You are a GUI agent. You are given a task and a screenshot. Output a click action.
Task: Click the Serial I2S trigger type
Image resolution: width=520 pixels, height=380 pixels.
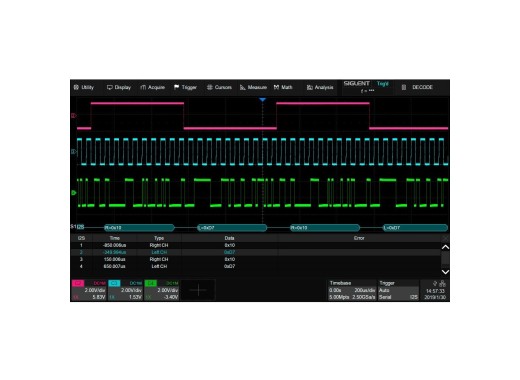398,297
